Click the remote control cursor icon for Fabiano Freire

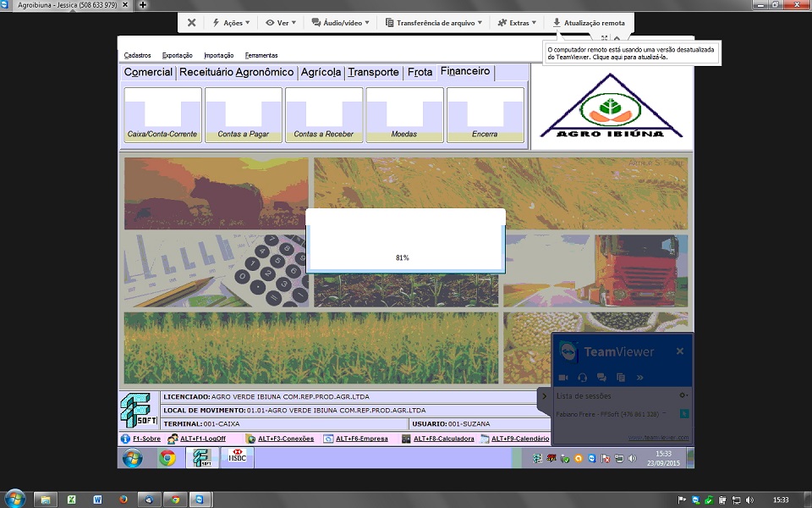point(684,414)
